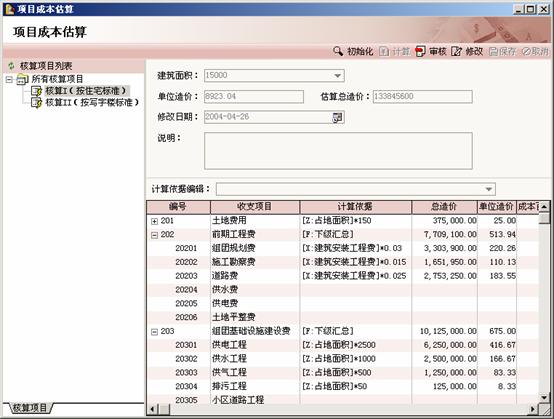Click the 初始化 magnifier icon

click(338, 51)
